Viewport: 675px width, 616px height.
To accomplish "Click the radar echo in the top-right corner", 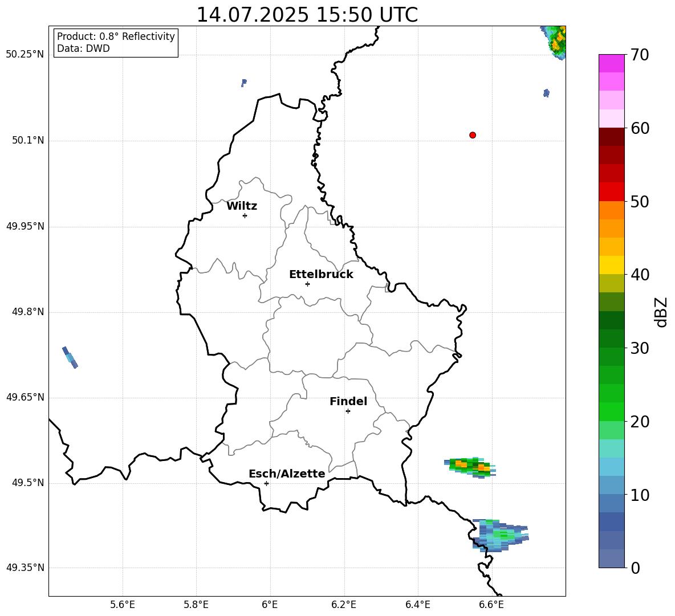I will click(554, 42).
